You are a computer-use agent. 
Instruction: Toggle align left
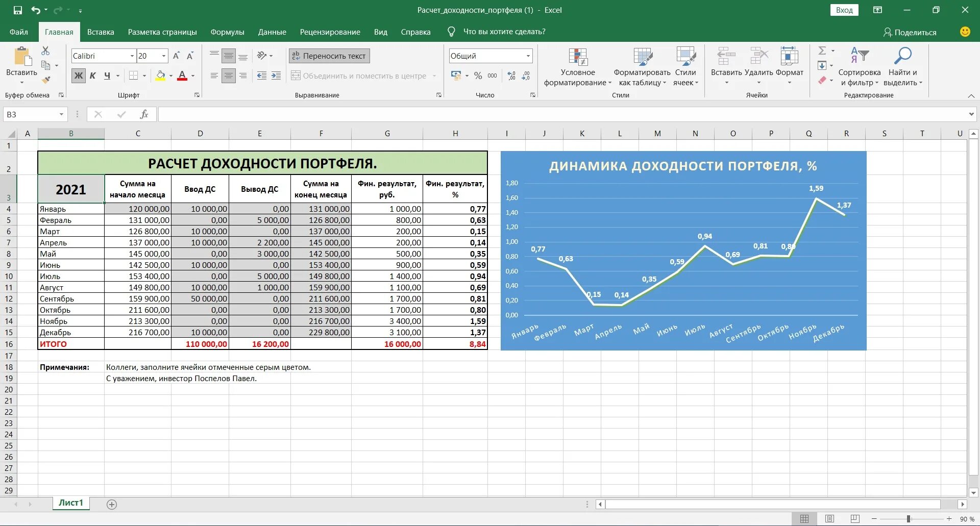pyautogui.click(x=214, y=76)
